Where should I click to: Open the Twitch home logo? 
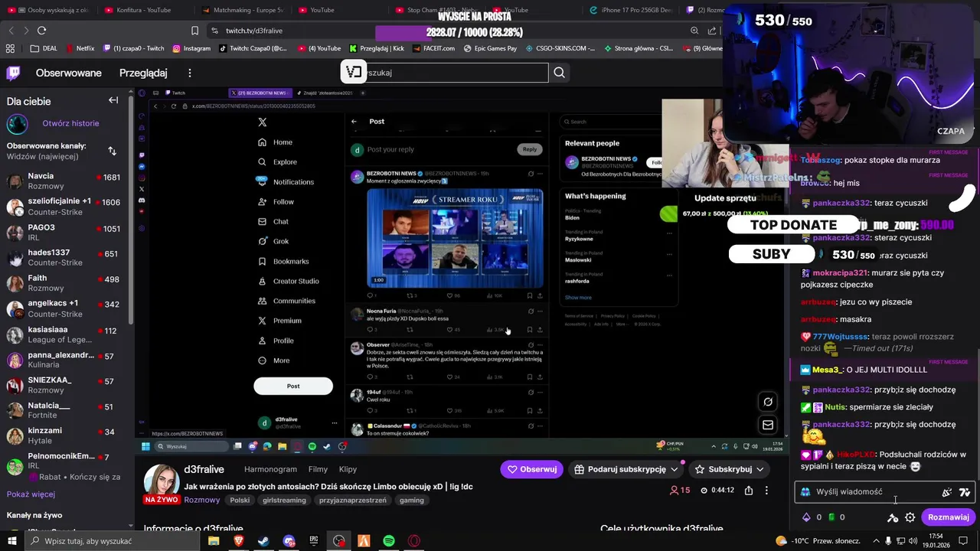tap(13, 73)
